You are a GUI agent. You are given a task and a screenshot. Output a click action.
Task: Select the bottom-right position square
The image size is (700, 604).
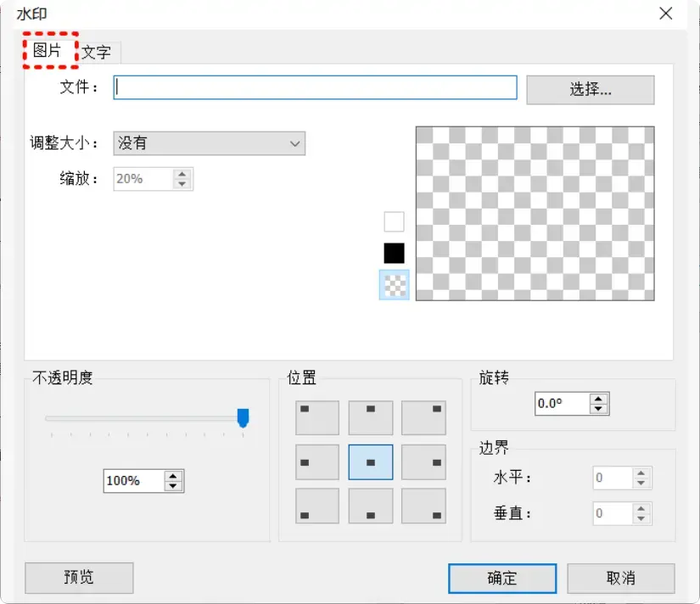424,508
